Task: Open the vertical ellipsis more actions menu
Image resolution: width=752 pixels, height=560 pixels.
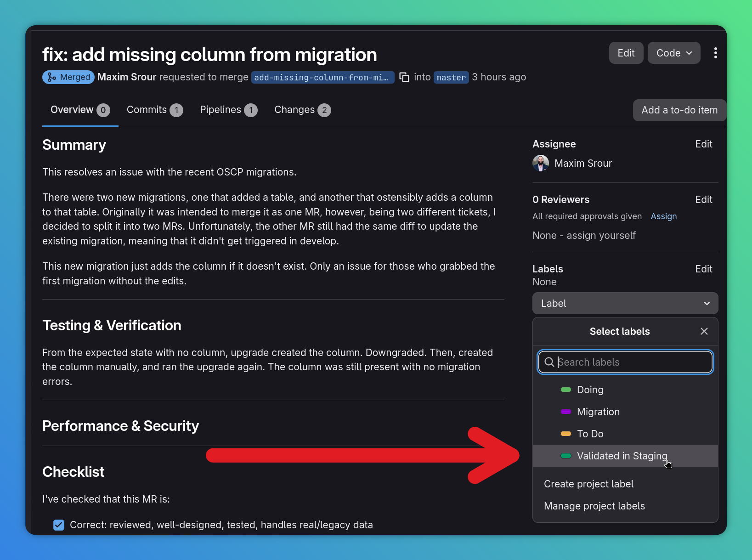Action: pos(715,53)
